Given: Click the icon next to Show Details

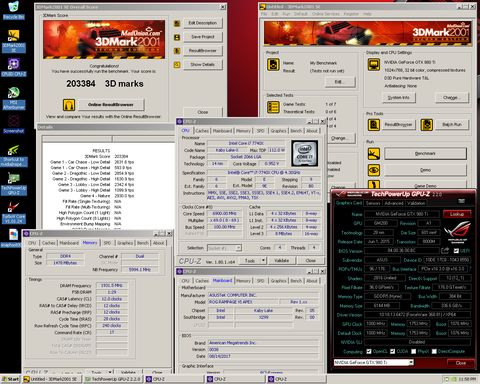Looking at the screenshot, I should point(177,65).
